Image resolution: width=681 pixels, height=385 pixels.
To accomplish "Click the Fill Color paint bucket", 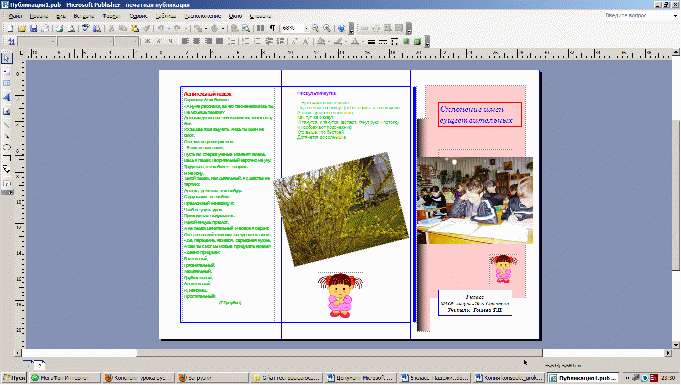I will coord(321,41).
